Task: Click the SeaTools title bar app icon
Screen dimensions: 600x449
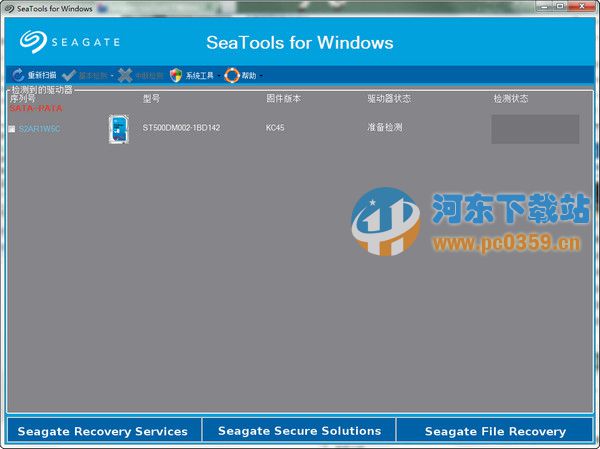Action: 10,8
